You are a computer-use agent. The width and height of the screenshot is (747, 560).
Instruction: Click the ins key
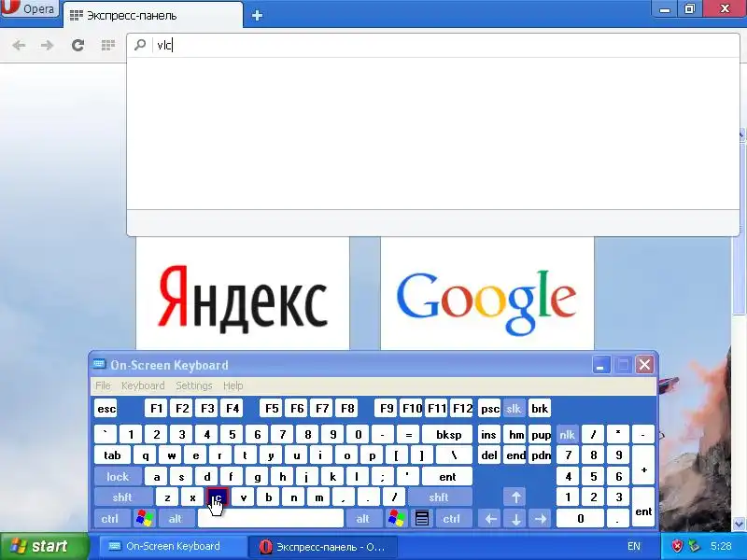[489, 435]
